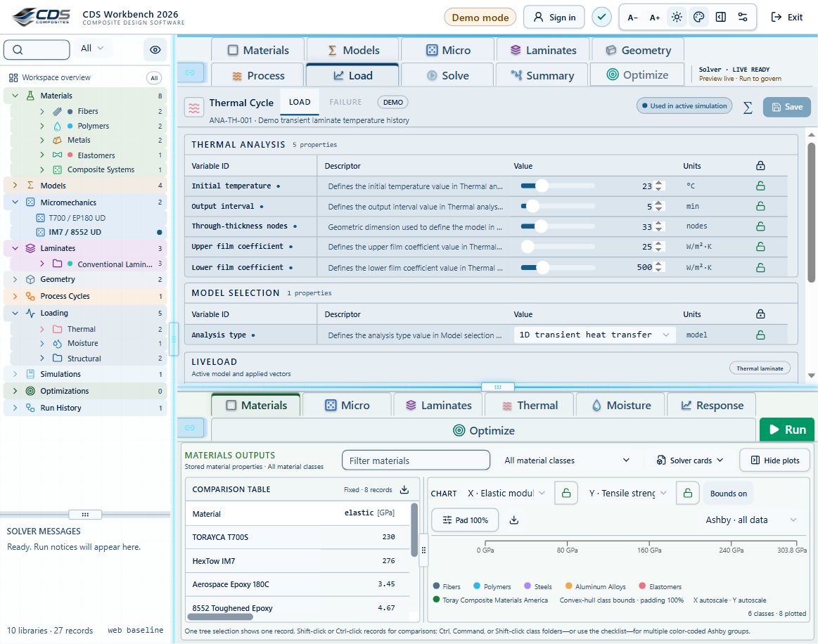Toggle lock for Lower film coefficient row
This screenshot has height=644, width=818.
[760, 267]
